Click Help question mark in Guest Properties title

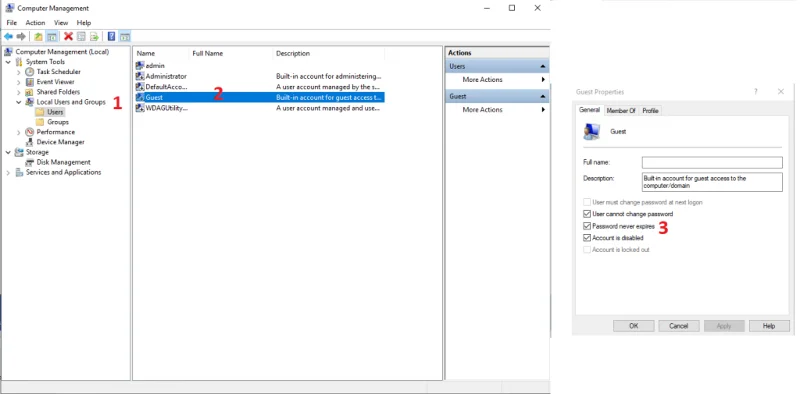point(756,92)
